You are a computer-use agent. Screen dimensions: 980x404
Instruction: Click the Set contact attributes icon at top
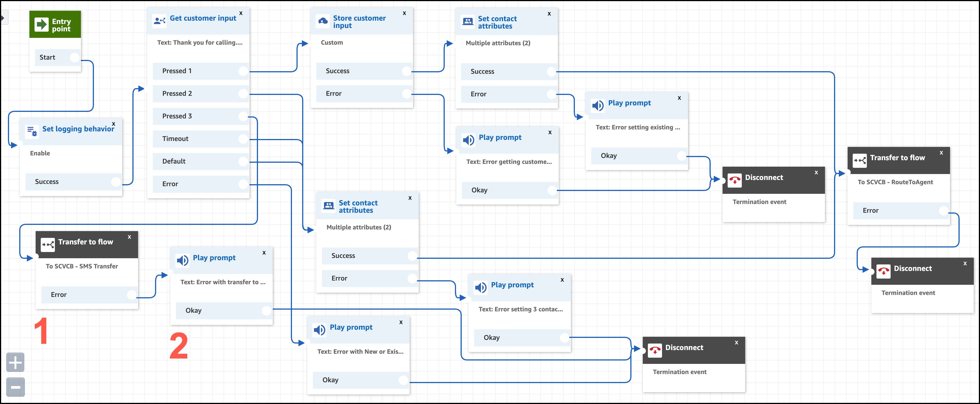[x=468, y=22]
